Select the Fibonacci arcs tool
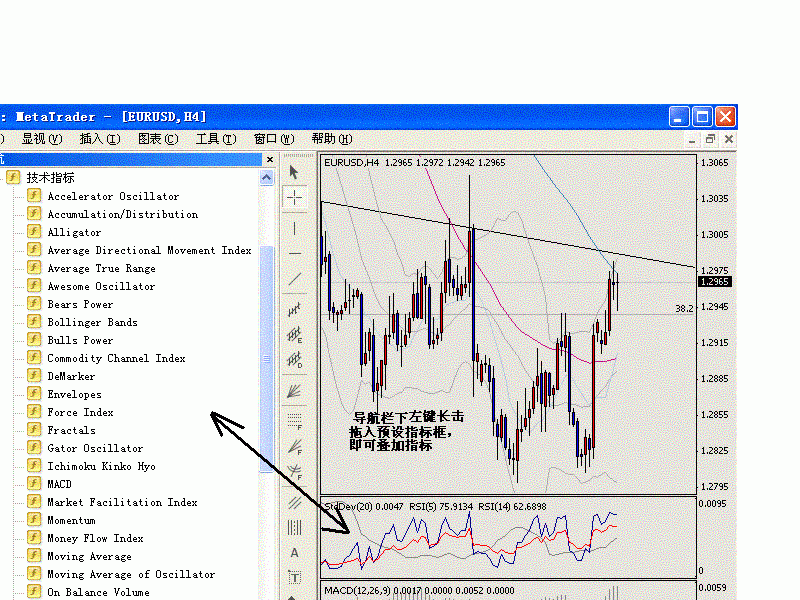The width and height of the screenshot is (800, 600). tap(294, 471)
